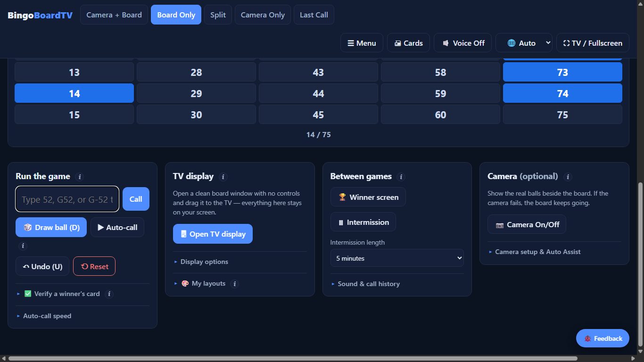Toggle the Voice Off button
The width and height of the screenshot is (644, 362).
(x=462, y=43)
